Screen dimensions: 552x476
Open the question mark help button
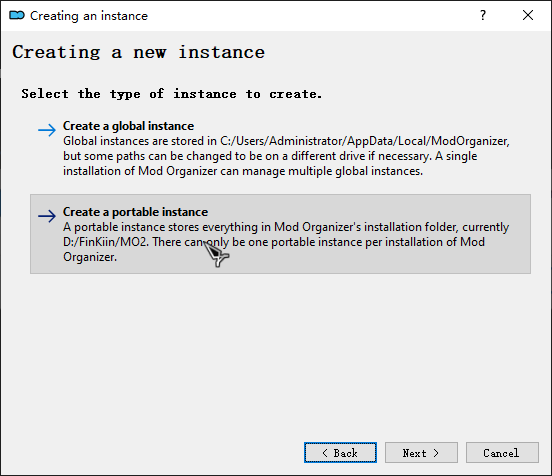click(483, 15)
